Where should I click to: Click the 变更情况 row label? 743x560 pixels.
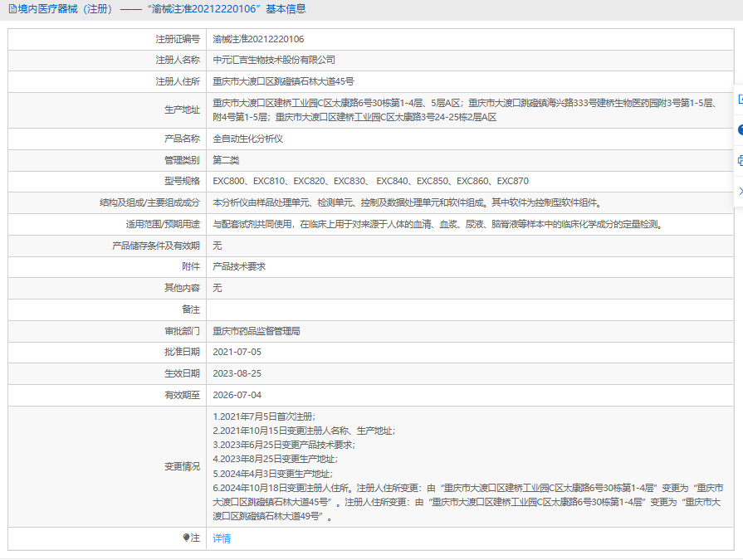click(x=182, y=467)
